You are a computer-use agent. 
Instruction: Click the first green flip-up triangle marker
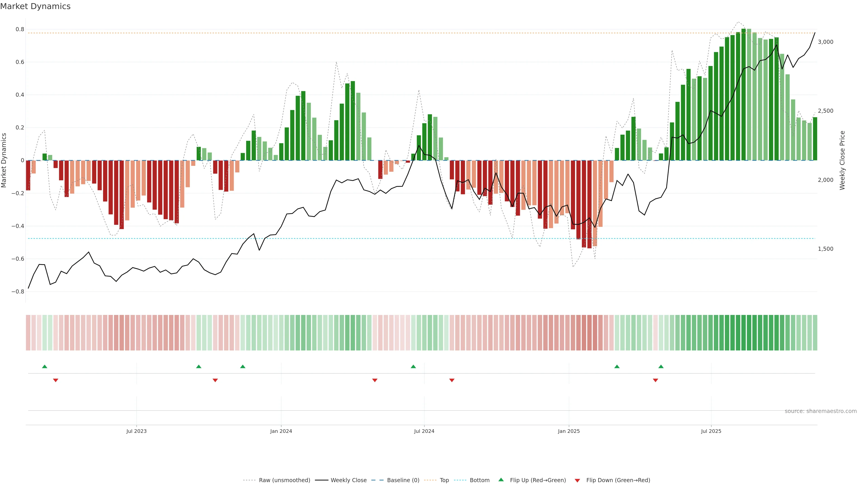45,366
